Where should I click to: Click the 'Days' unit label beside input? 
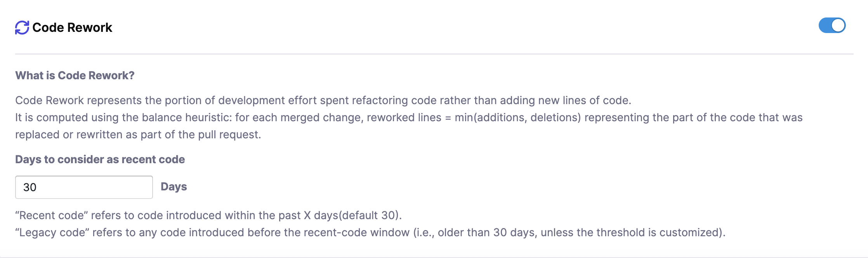174,187
